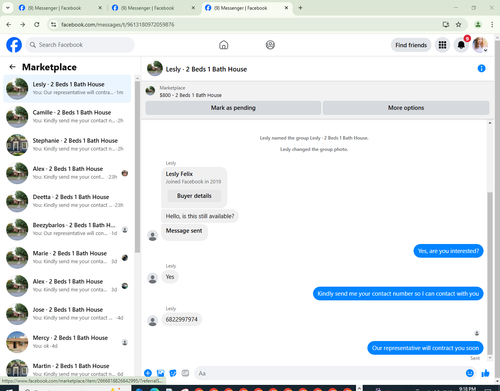Switch to the first Messenger browser tab
The image size is (500, 391).
[x=60, y=8]
